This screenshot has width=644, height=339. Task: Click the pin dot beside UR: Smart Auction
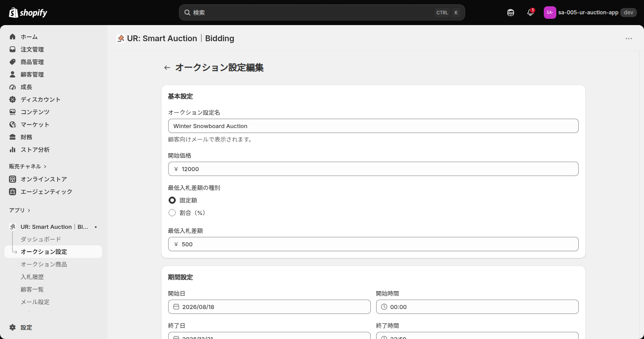click(x=96, y=227)
